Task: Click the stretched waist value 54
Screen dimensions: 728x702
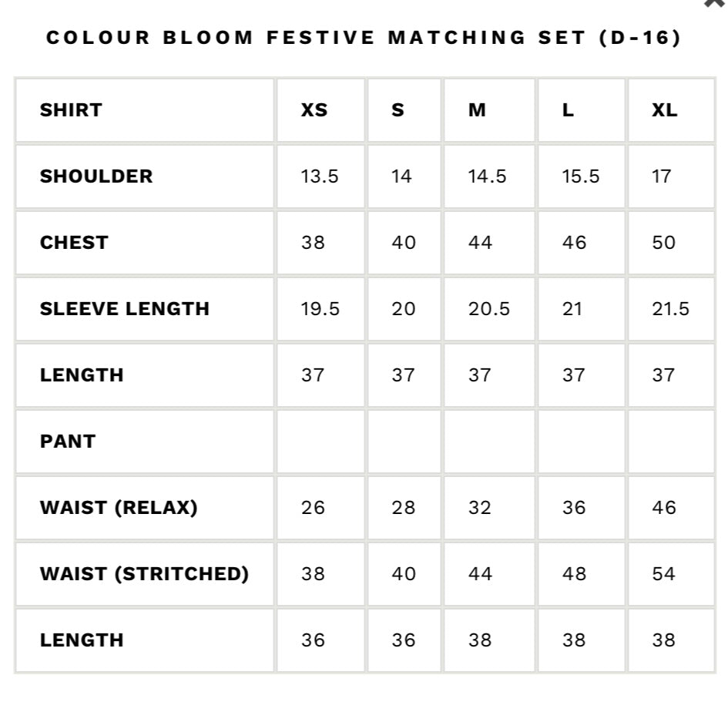Action: click(x=663, y=574)
